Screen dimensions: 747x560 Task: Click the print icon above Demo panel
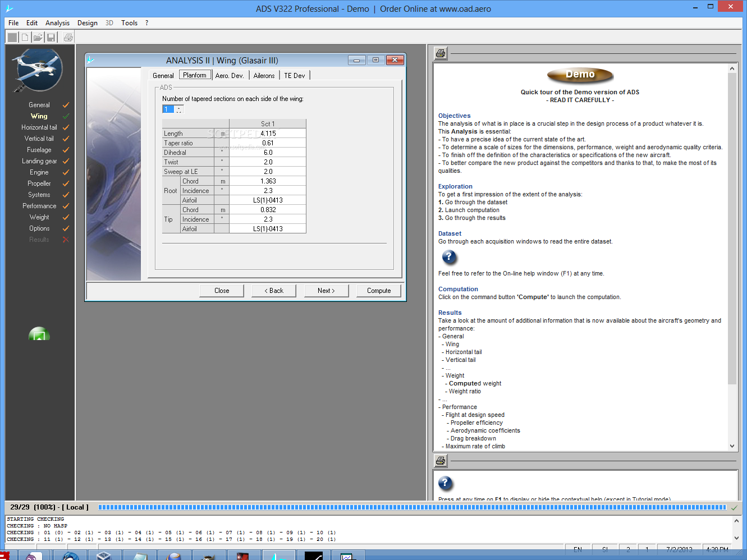(x=441, y=53)
